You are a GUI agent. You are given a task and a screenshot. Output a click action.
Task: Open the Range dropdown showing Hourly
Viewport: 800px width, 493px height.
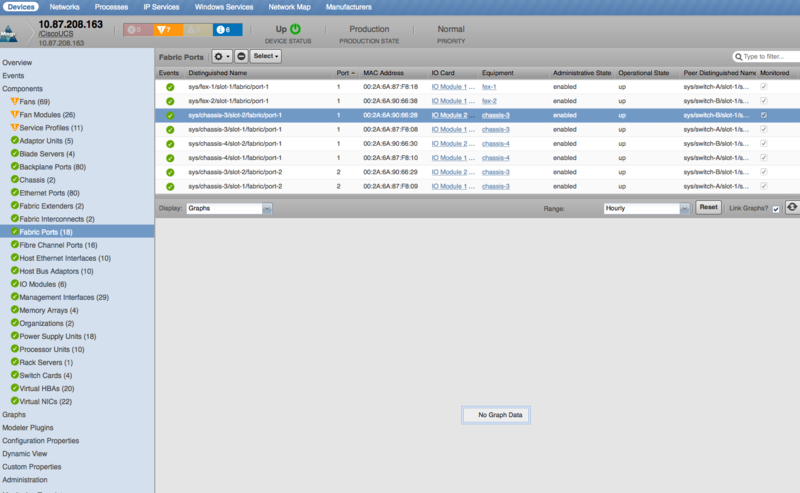click(646, 208)
